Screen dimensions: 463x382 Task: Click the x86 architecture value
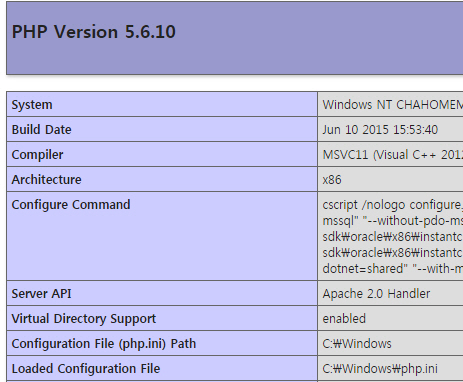(x=332, y=180)
